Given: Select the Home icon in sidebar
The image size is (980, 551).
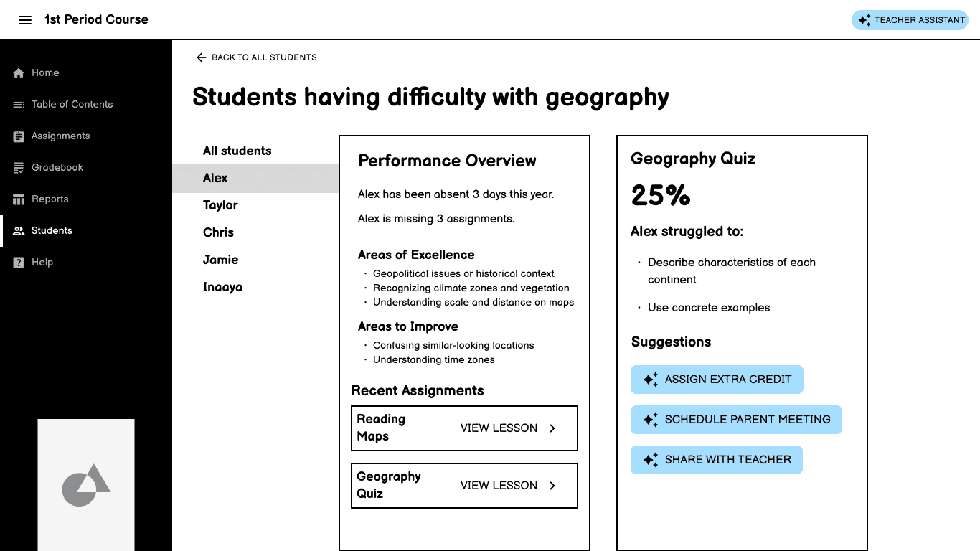Looking at the screenshot, I should pyautogui.click(x=17, y=72).
